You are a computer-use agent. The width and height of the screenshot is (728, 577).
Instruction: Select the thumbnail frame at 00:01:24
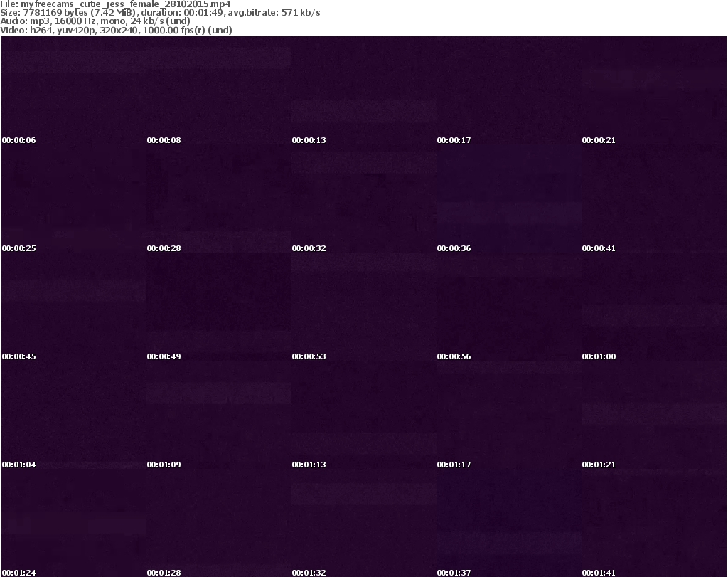[74, 523]
